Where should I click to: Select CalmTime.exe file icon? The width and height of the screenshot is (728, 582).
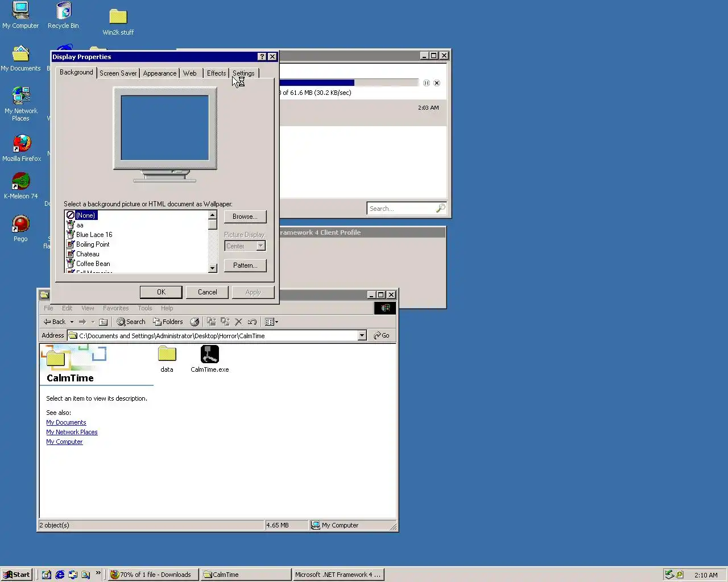[x=210, y=359]
